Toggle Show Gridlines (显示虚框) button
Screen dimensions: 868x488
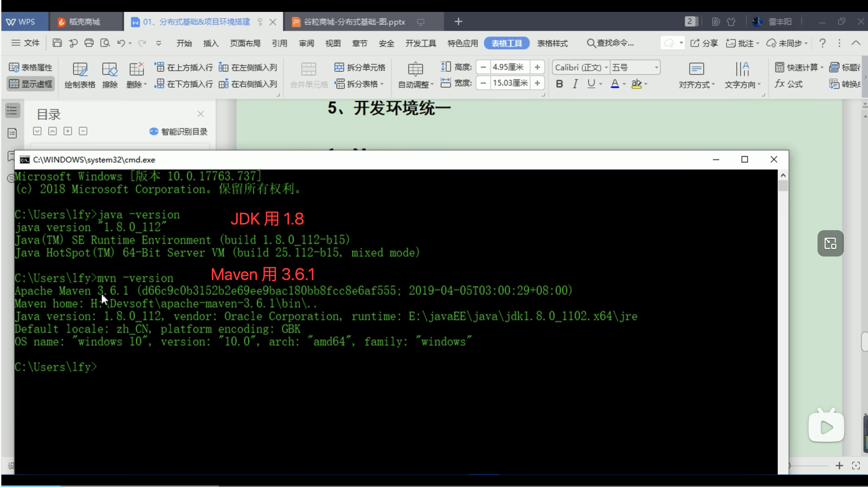point(31,84)
